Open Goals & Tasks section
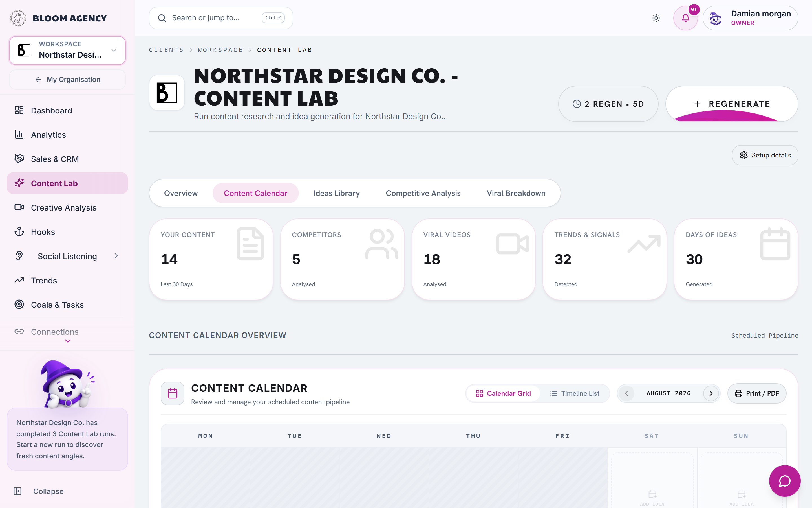 pos(67,305)
